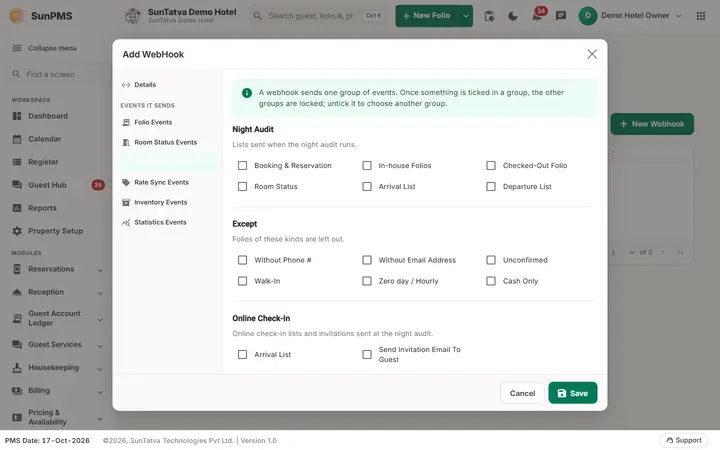This screenshot has height=450, width=720.
Task: Tick the Room Status checkbox
Action: (242, 186)
